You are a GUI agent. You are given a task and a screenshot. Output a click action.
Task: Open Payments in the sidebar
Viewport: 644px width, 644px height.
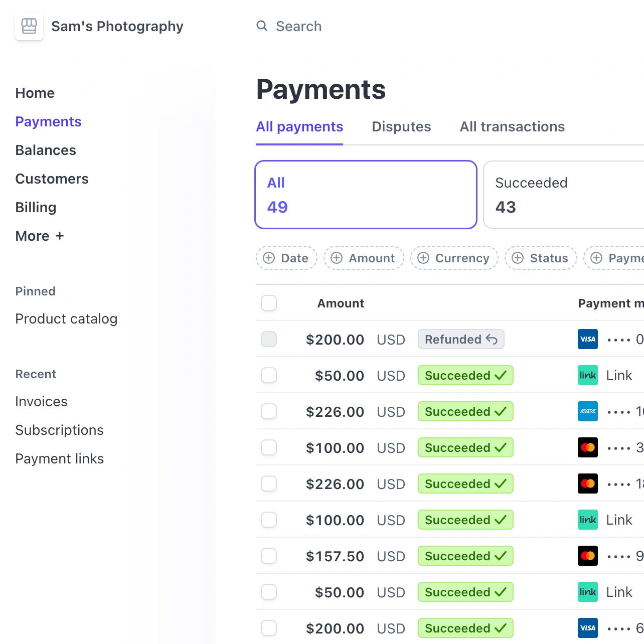click(x=48, y=122)
